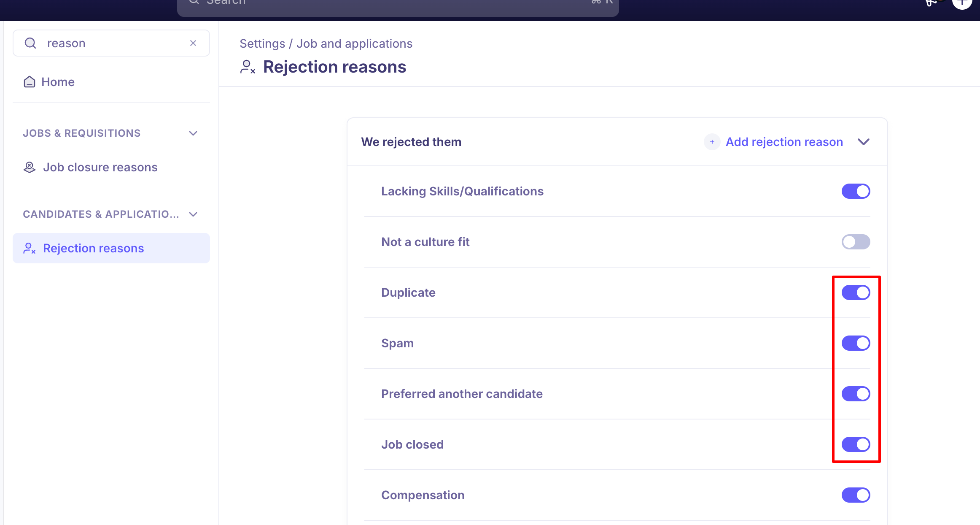Click the "Rejection reasons" page title
Screen dimensions: 980x525
coord(335,67)
